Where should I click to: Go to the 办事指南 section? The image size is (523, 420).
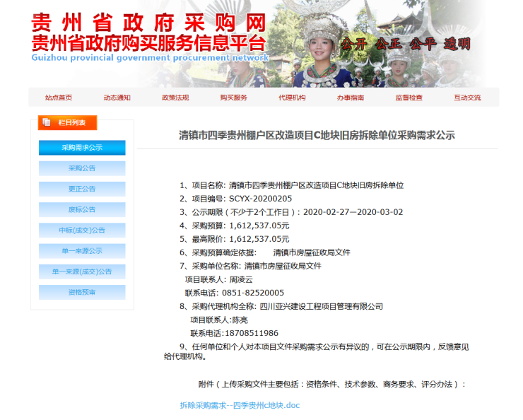coord(351,98)
